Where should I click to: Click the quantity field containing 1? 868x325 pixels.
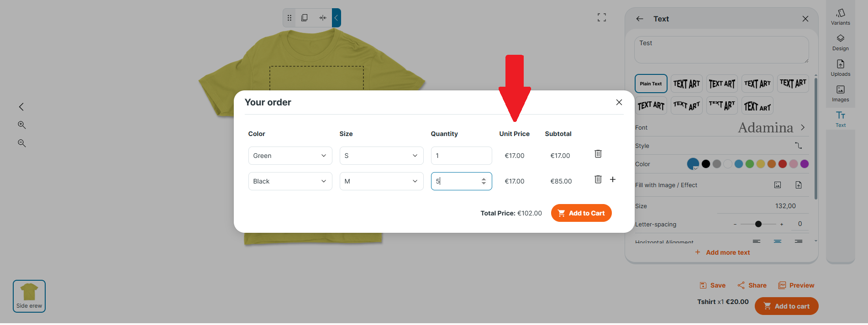pyautogui.click(x=462, y=156)
